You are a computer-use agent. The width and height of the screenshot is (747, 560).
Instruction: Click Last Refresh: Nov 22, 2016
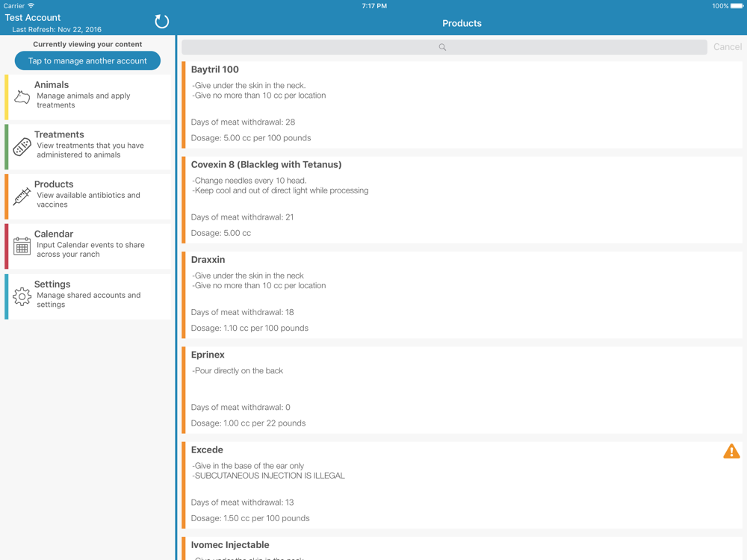click(57, 30)
